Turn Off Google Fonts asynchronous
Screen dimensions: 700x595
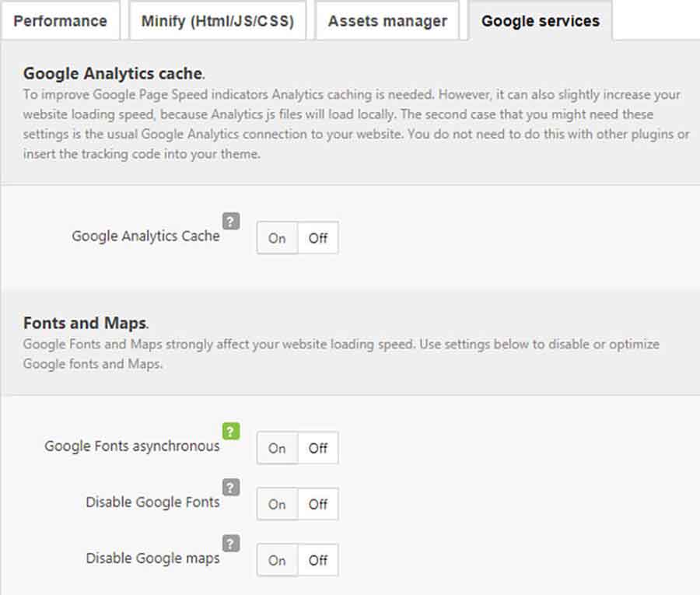pyautogui.click(x=318, y=448)
